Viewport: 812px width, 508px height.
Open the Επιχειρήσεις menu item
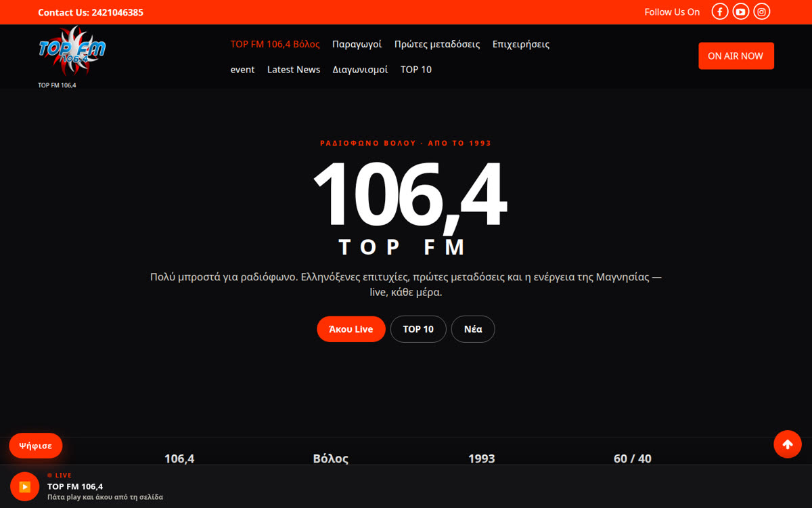coord(521,44)
